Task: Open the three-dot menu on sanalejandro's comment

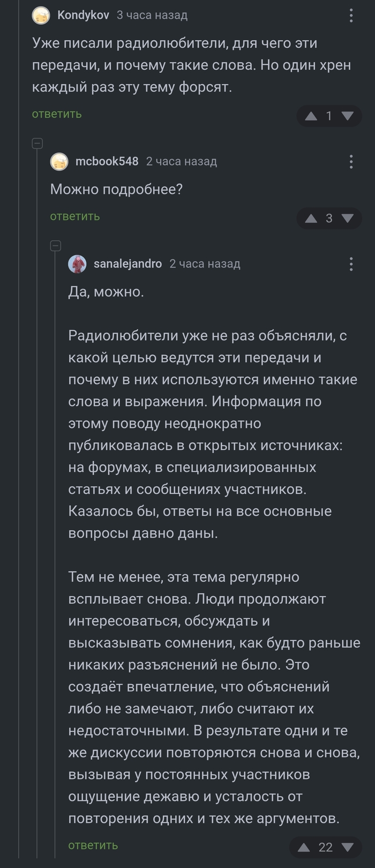Action: pyautogui.click(x=351, y=263)
